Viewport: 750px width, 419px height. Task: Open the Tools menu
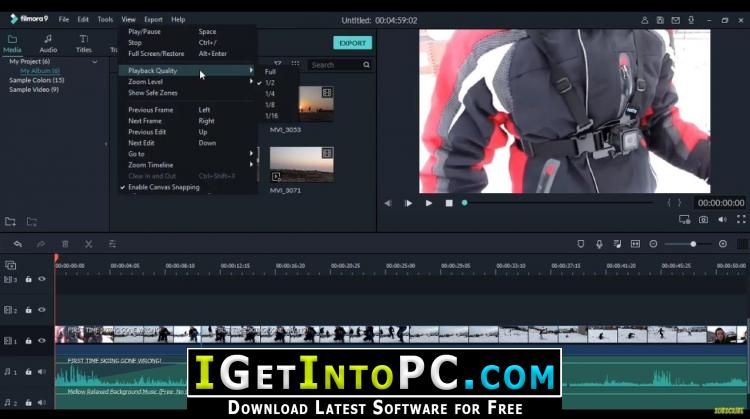[x=105, y=20]
